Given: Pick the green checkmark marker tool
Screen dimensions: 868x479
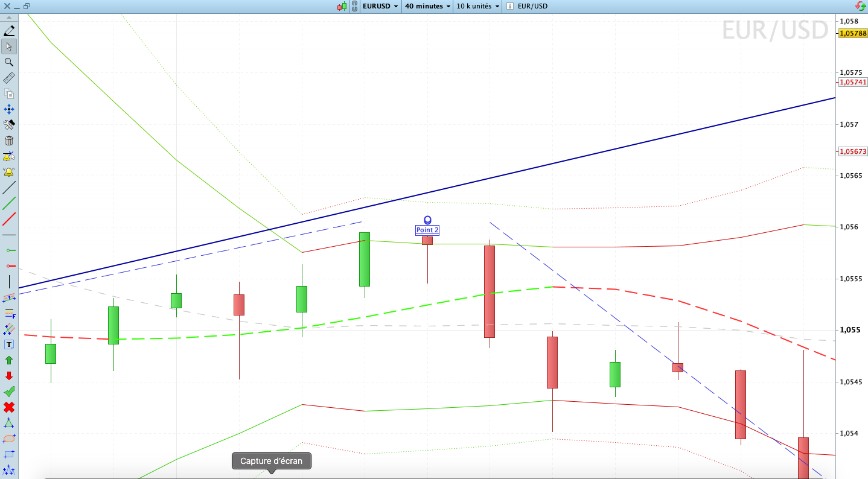Looking at the screenshot, I should point(9,392).
